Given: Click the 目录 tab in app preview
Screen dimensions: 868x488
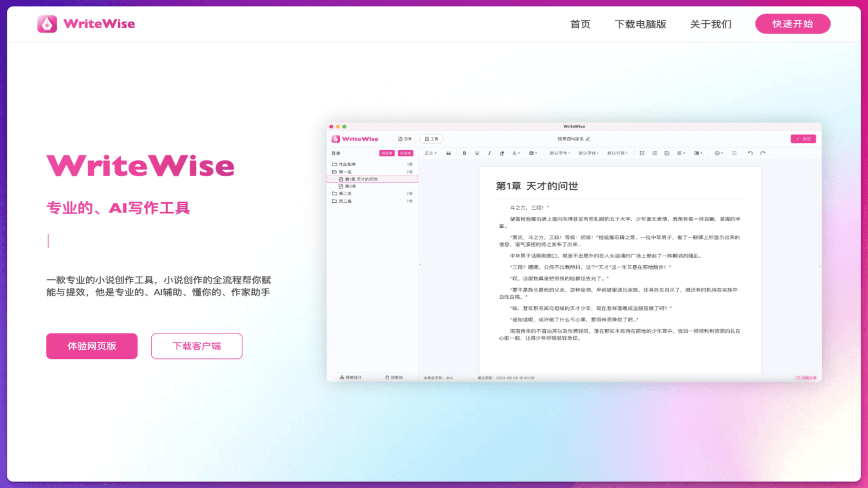Looking at the screenshot, I should pyautogui.click(x=405, y=139).
